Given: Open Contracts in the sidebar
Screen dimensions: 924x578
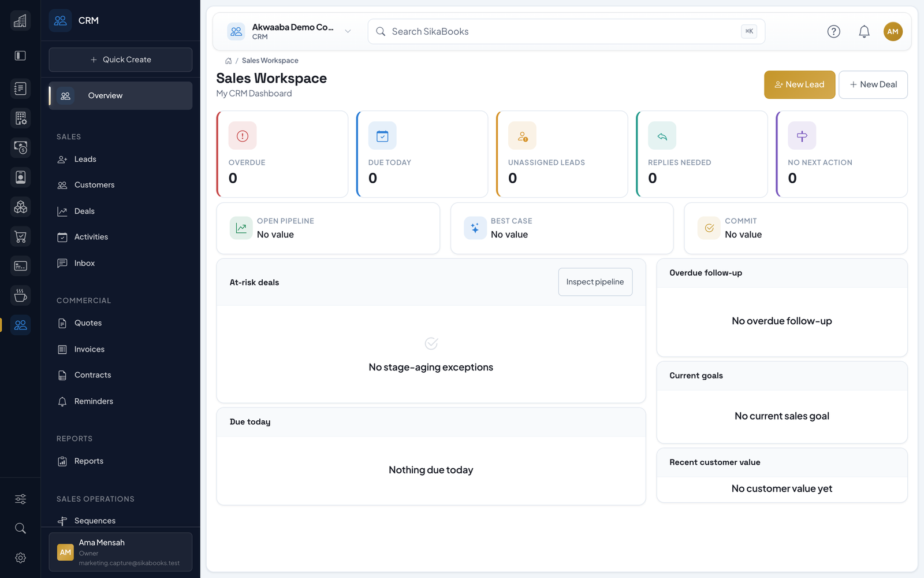Looking at the screenshot, I should [121, 375].
